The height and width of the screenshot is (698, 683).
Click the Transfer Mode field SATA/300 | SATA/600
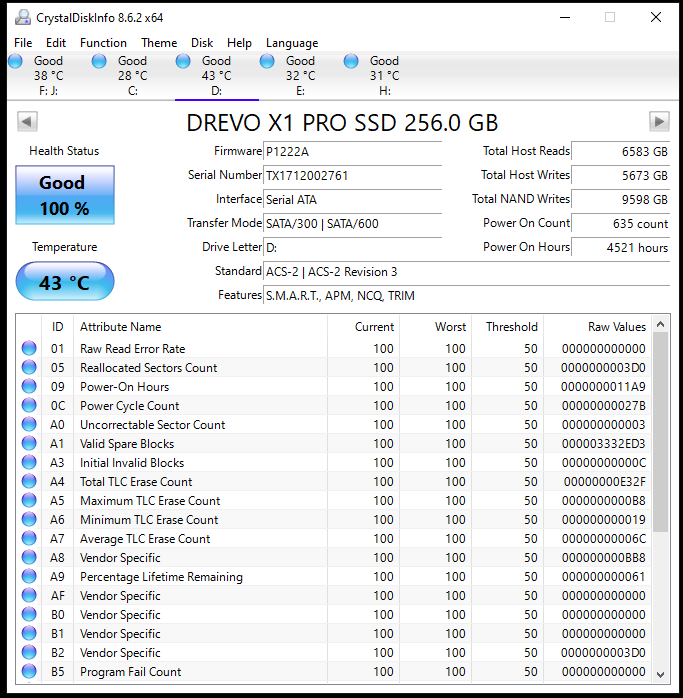click(353, 224)
